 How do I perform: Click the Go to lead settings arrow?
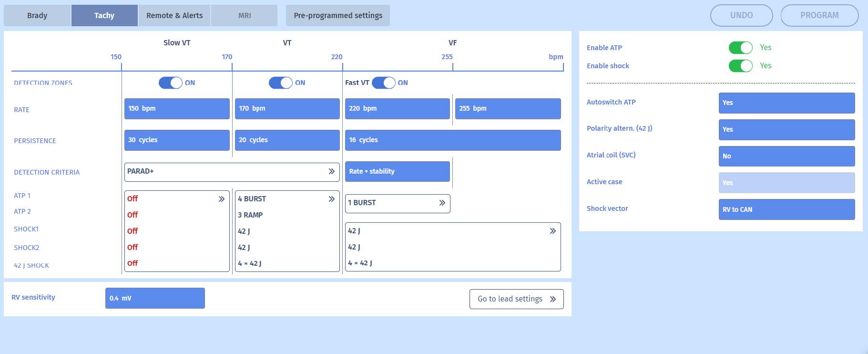coord(552,299)
